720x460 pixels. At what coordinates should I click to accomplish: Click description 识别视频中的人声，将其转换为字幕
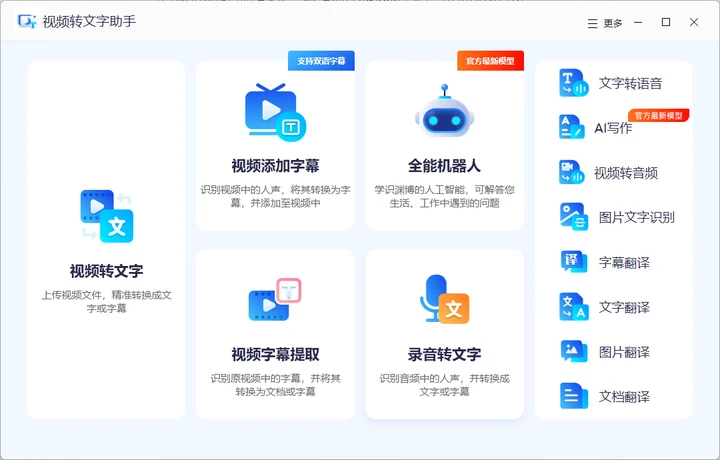[x=275, y=196]
